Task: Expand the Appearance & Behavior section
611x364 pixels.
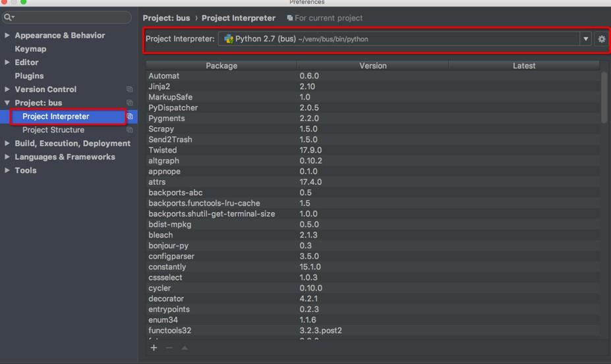Action: pyautogui.click(x=7, y=35)
